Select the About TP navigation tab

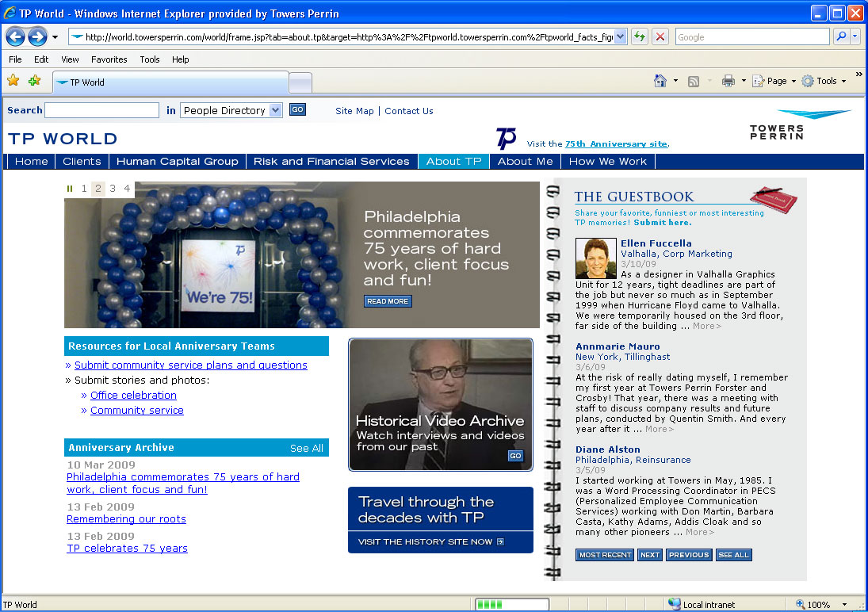click(454, 161)
